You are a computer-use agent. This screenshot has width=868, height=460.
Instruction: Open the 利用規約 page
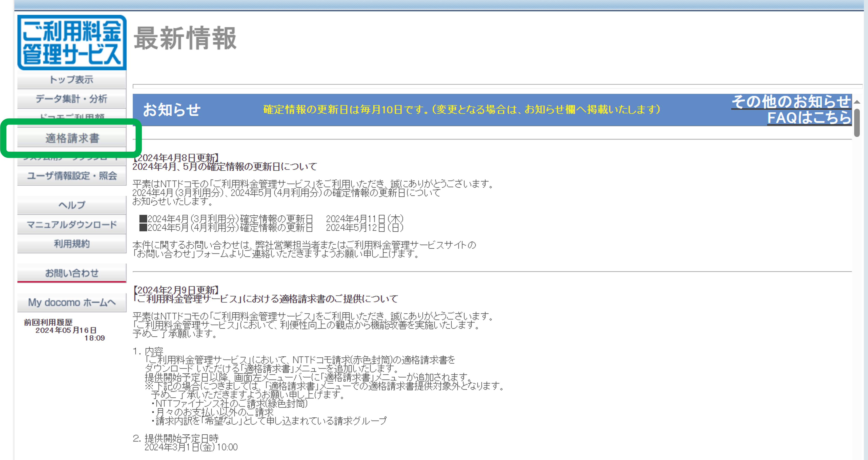coord(72,244)
